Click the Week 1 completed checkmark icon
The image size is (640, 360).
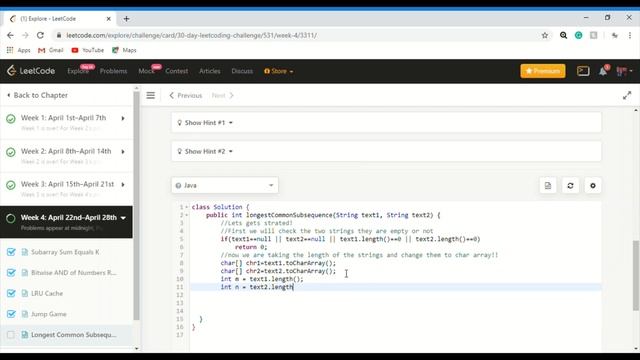11,119
